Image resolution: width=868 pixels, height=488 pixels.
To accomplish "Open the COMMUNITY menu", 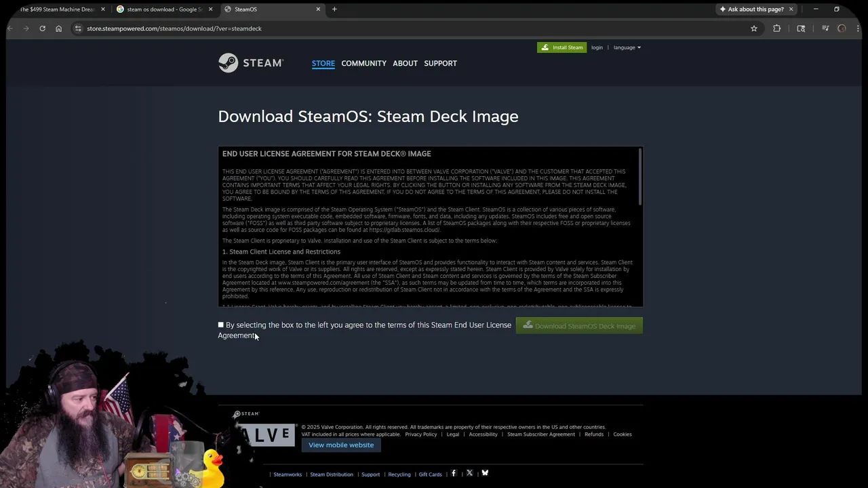I will pyautogui.click(x=363, y=63).
